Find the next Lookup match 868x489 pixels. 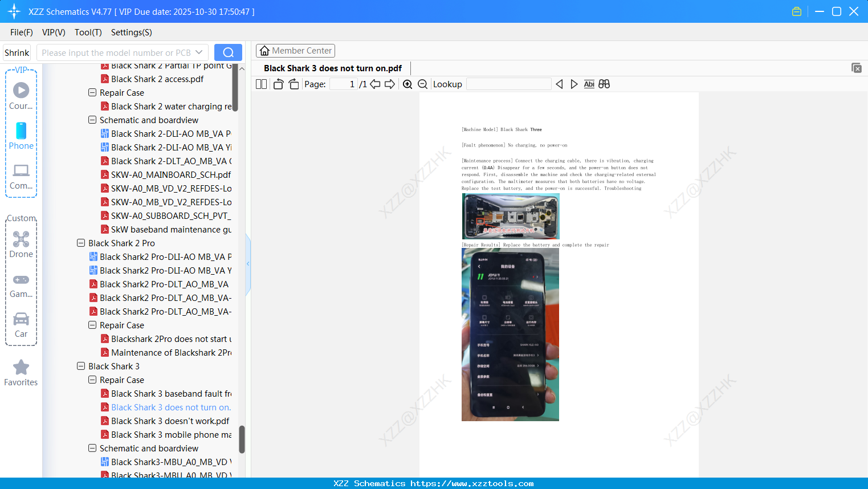point(574,84)
